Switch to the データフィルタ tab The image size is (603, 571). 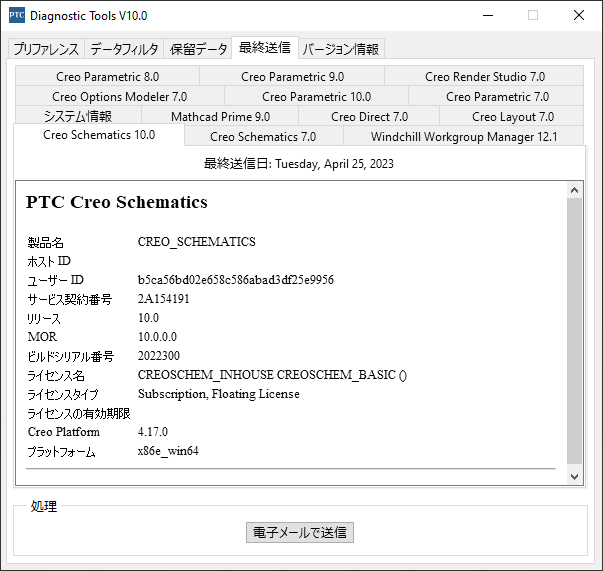click(x=124, y=49)
